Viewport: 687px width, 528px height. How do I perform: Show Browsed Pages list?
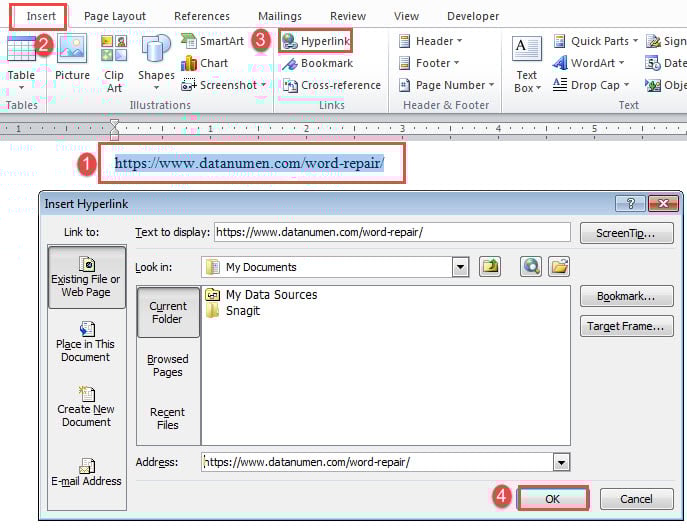[168, 365]
